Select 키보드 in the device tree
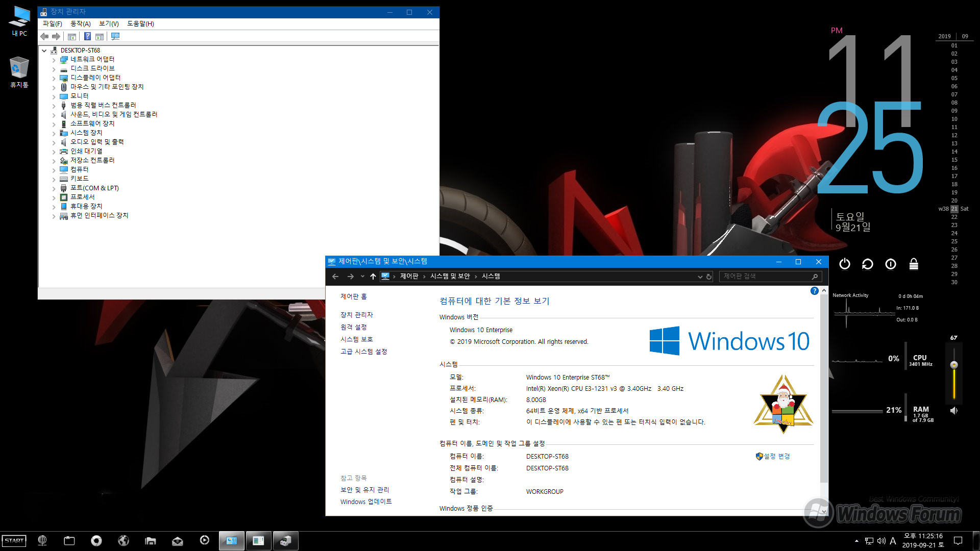The width and height of the screenshot is (980, 551). (x=80, y=179)
